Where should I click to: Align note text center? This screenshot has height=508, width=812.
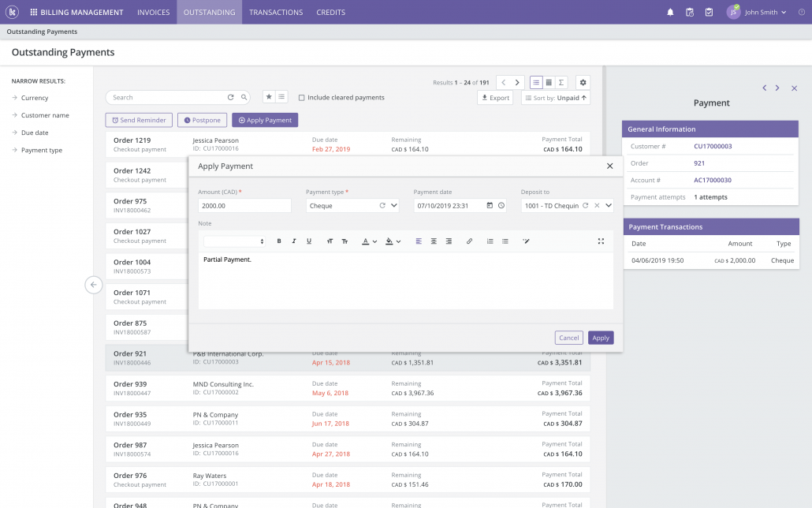tap(434, 241)
